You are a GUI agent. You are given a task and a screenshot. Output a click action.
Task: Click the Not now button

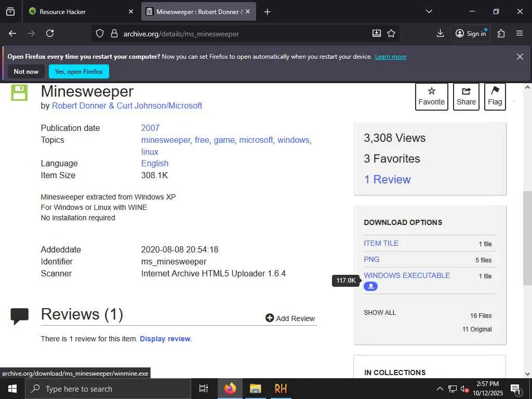click(x=26, y=72)
